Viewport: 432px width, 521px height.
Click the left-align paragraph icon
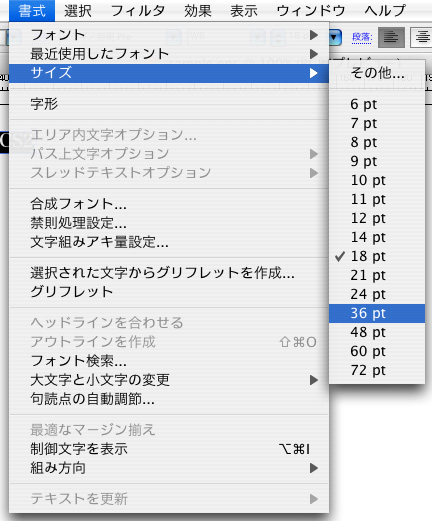(391, 37)
